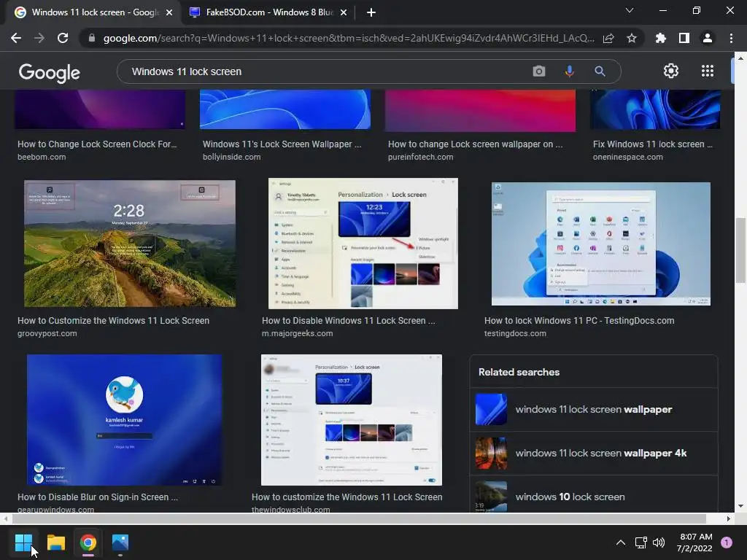Open network status tray icon
This screenshot has width=747, height=560.
640,542
